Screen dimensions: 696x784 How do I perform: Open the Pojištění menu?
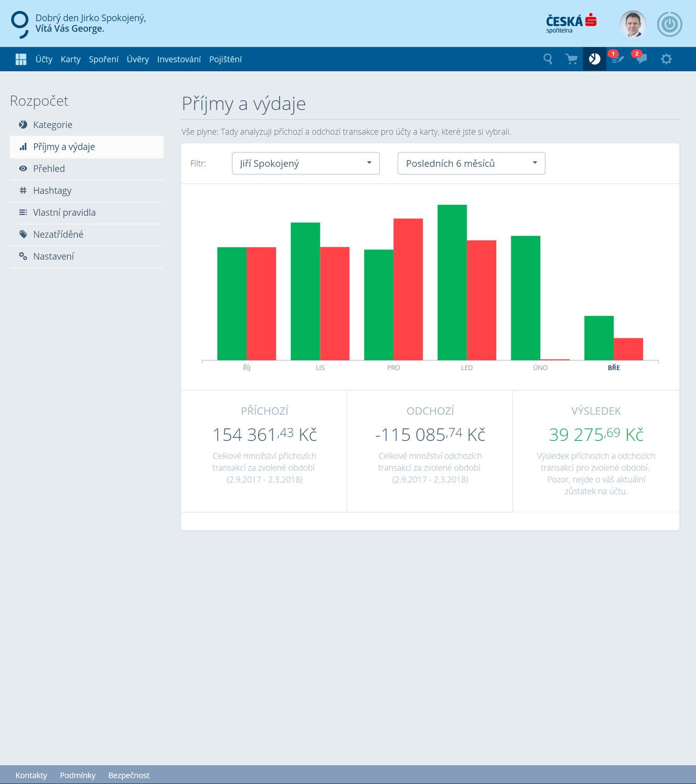click(226, 59)
